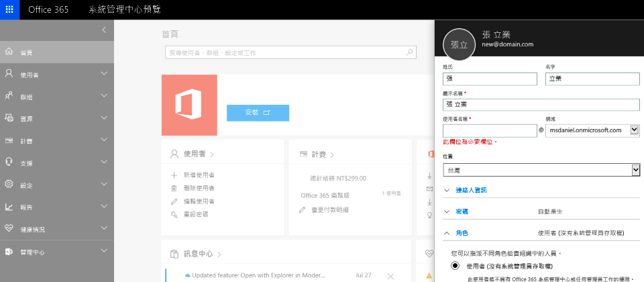Click the person icon beside 使用者 in sidebar

coord(9,74)
